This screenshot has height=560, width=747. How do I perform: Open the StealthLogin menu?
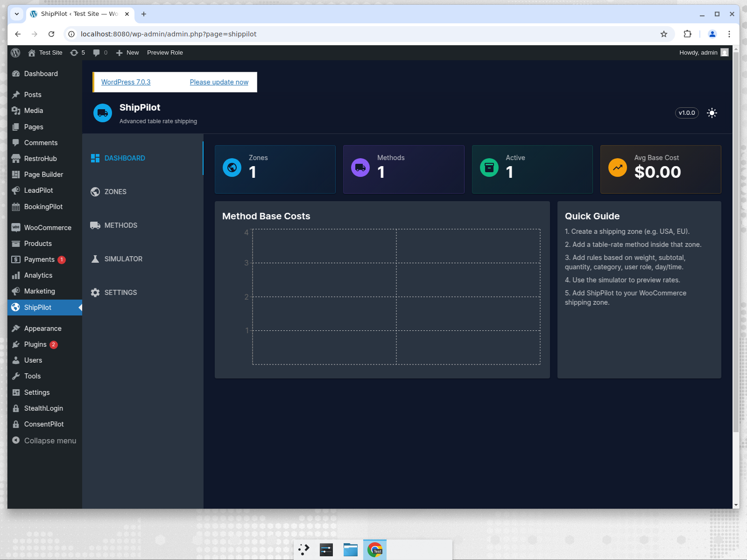tap(45, 408)
